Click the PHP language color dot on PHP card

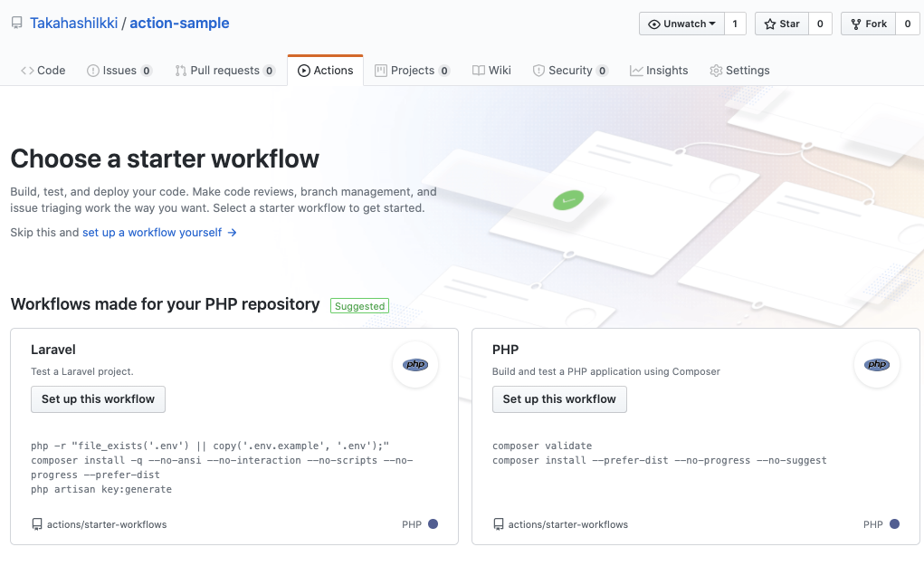tap(894, 523)
